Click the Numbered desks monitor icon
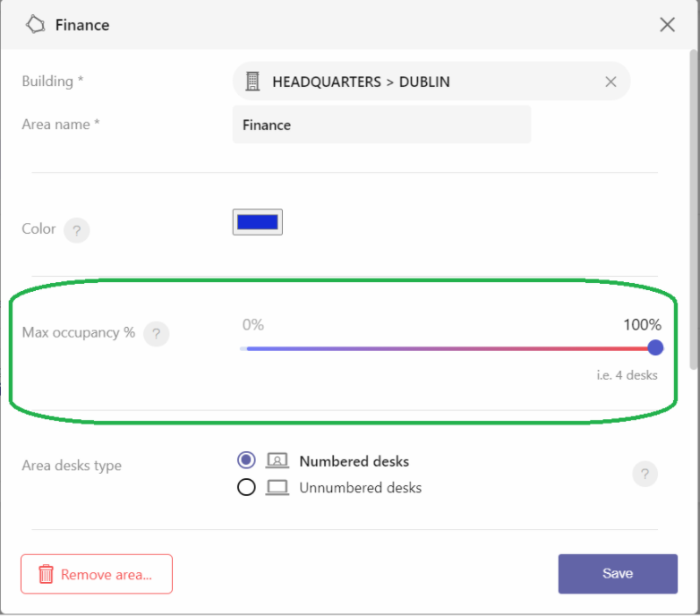 [277, 460]
